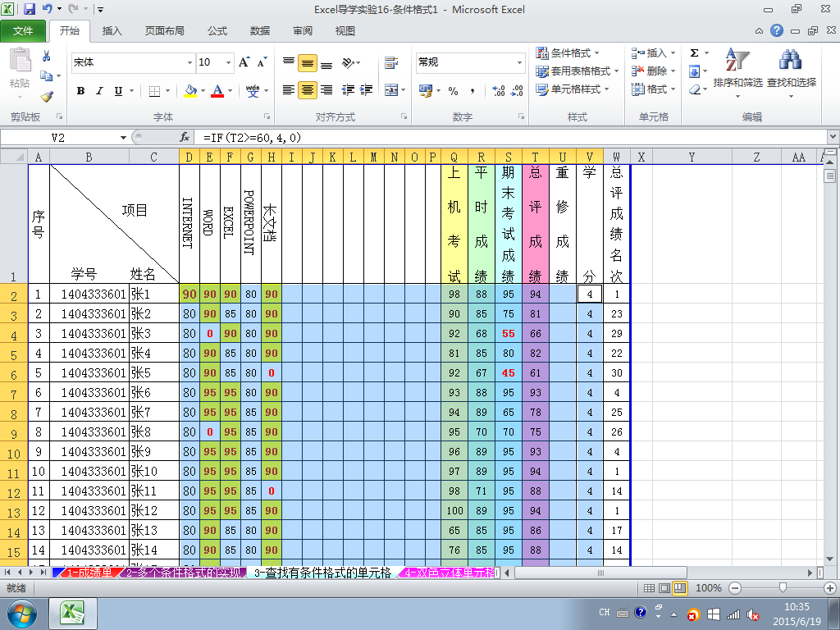Switch to Page Layout (页面布局) tab
Viewport: 840px width, 630px height.
(164, 31)
